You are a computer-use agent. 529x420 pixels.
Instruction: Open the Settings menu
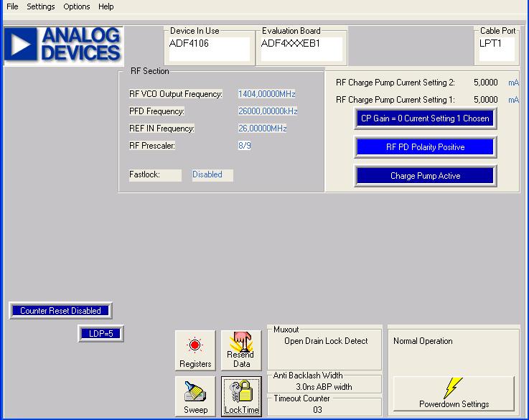coord(40,6)
